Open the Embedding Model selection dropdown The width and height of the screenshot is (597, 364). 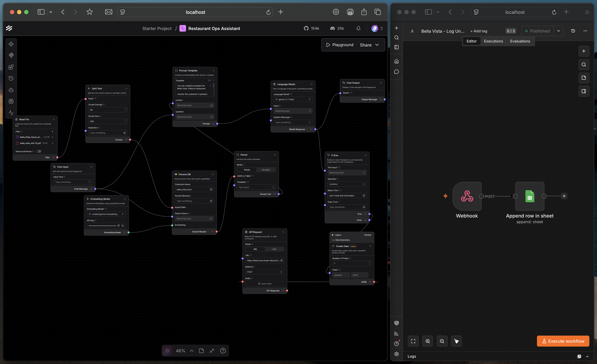(x=106, y=214)
